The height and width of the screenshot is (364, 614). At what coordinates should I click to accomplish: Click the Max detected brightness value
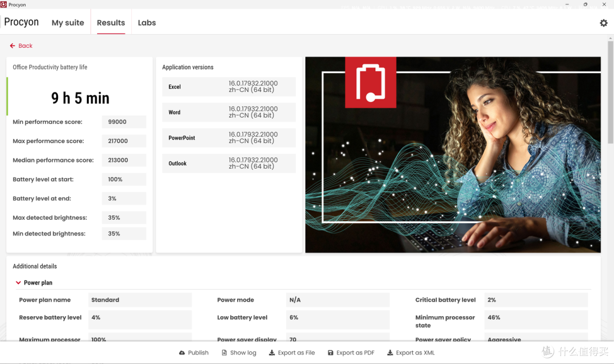click(124, 217)
